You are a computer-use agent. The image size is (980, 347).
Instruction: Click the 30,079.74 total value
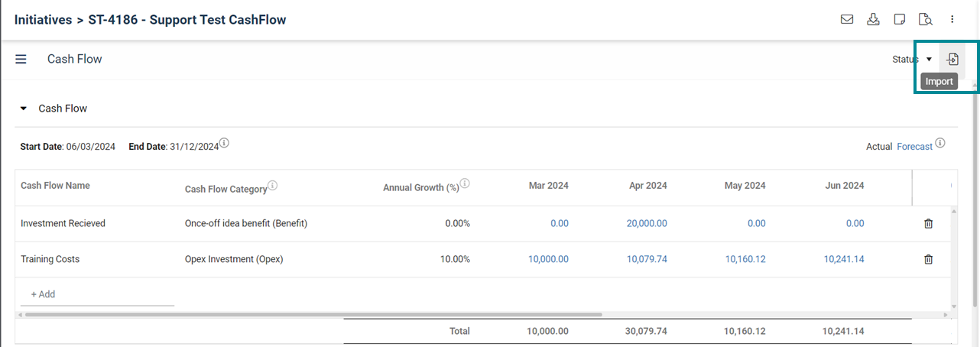(x=647, y=331)
